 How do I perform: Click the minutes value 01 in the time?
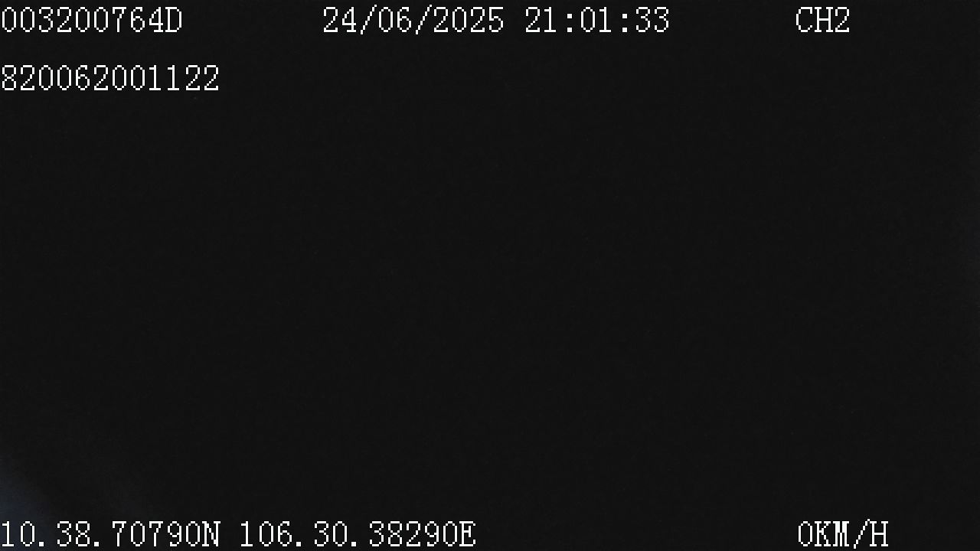click(x=597, y=20)
